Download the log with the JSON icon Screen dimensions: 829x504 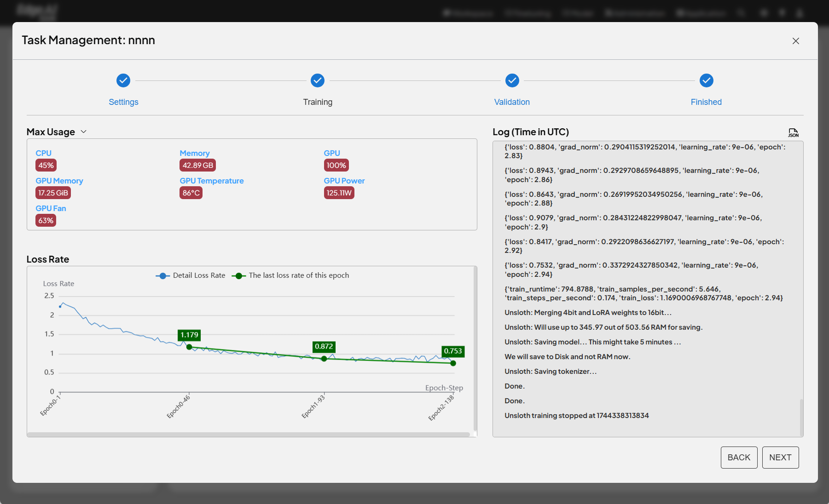(x=793, y=133)
